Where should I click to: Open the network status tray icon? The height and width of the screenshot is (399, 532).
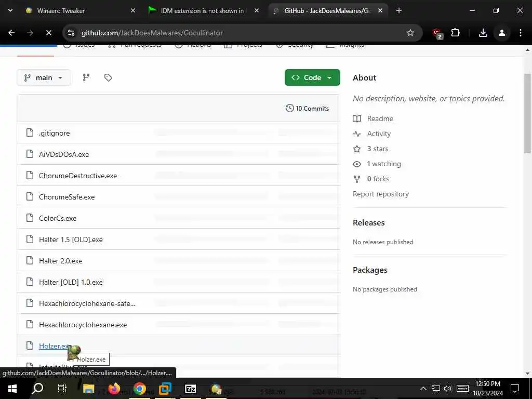[436, 389]
